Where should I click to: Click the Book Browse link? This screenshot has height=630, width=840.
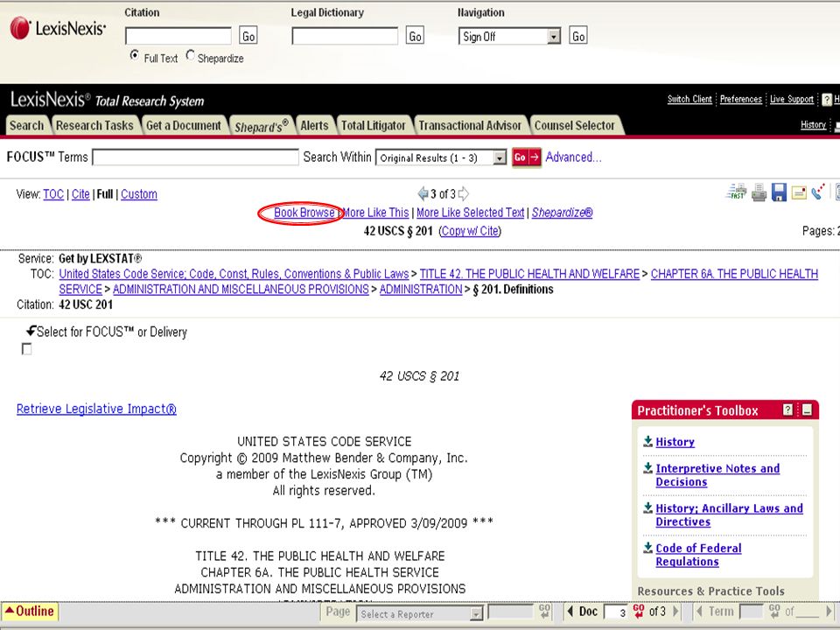(x=304, y=213)
